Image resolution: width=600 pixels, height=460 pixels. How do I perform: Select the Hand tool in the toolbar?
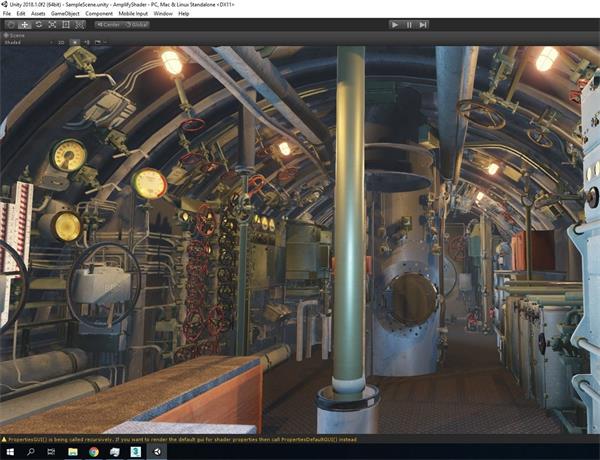(9, 24)
